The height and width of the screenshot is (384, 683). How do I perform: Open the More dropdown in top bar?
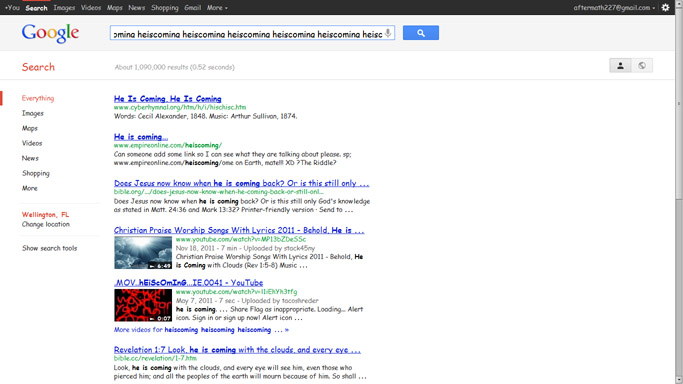(x=217, y=8)
